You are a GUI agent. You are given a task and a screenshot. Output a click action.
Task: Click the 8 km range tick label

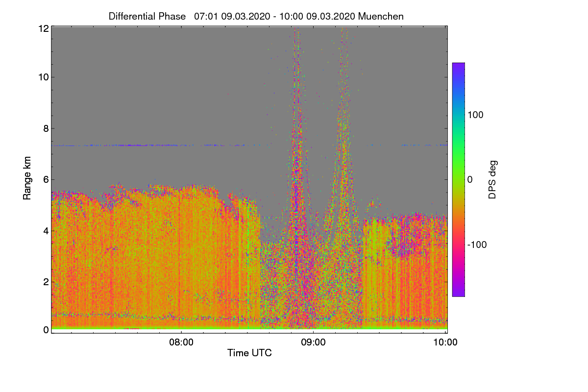[x=46, y=128]
